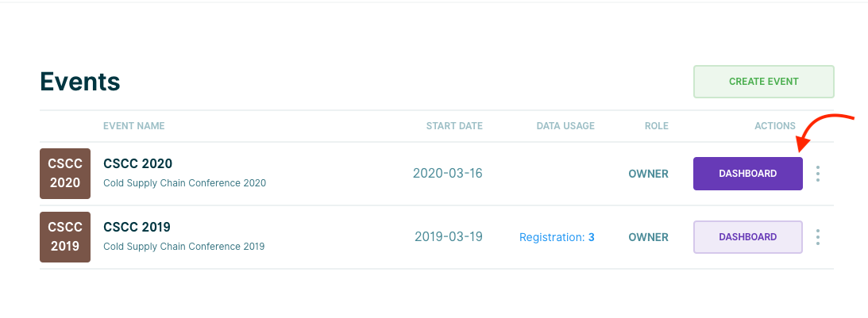868x318 pixels.
Task: Click the Start Date column header
Action: pos(454,126)
